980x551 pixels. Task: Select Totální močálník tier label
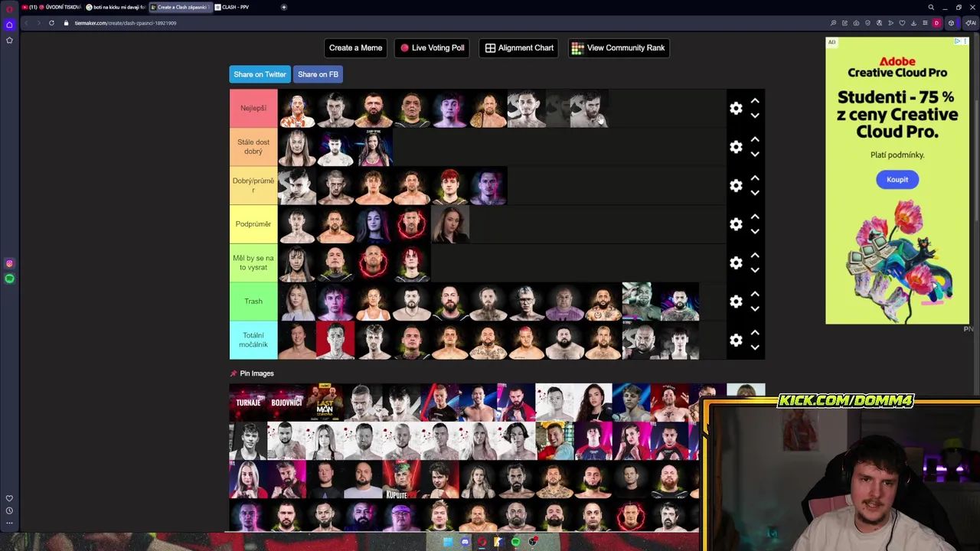point(253,340)
